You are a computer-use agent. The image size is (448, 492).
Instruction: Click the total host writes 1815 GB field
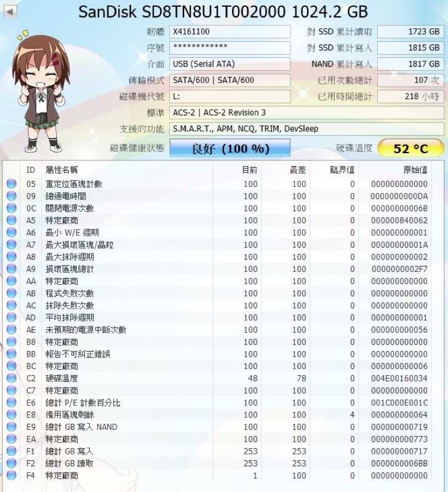pyautogui.click(x=410, y=48)
